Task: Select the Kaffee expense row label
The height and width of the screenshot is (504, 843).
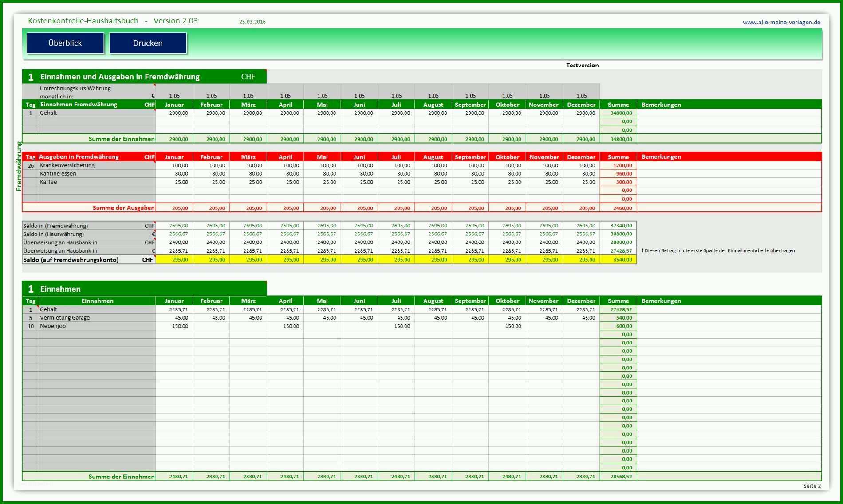Action: coord(97,182)
